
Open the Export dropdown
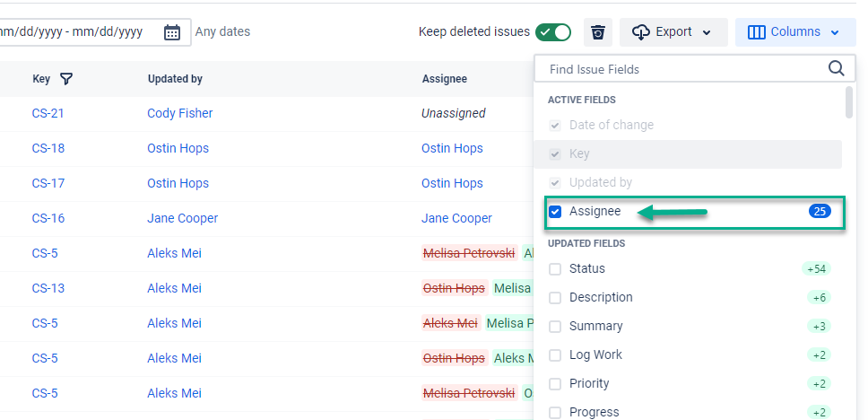pos(673,32)
